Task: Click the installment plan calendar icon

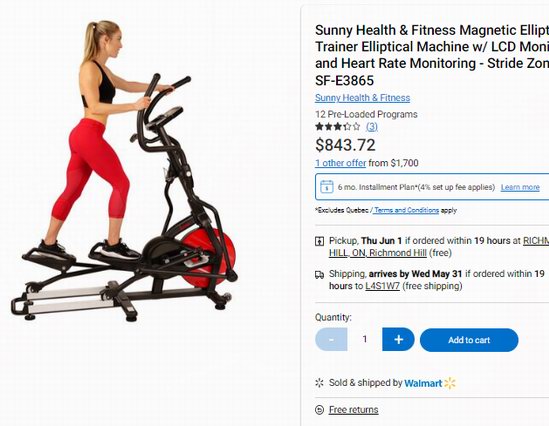Action: point(326,187)
